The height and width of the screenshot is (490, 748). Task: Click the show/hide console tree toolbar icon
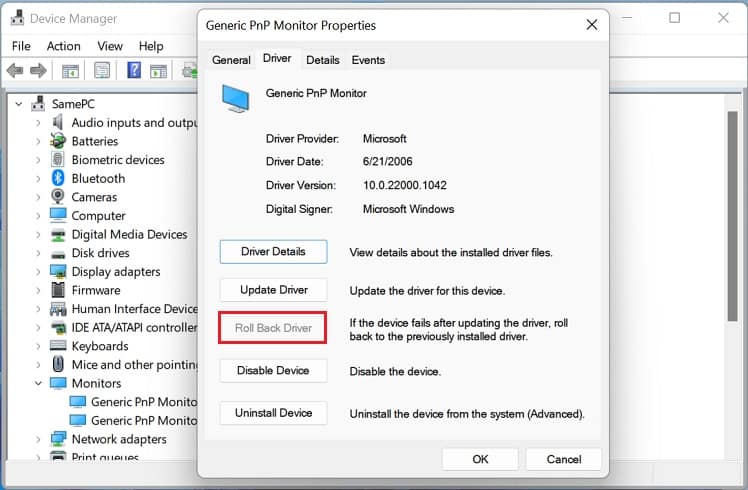(x=71, y=71)
